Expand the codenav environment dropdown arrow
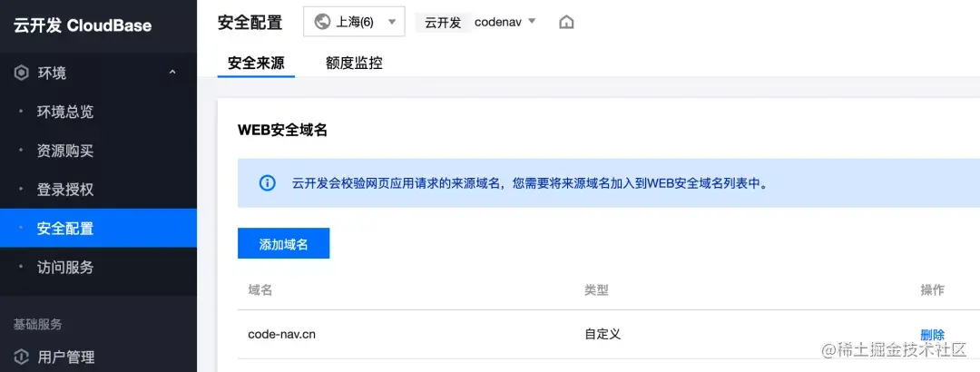 532,21
